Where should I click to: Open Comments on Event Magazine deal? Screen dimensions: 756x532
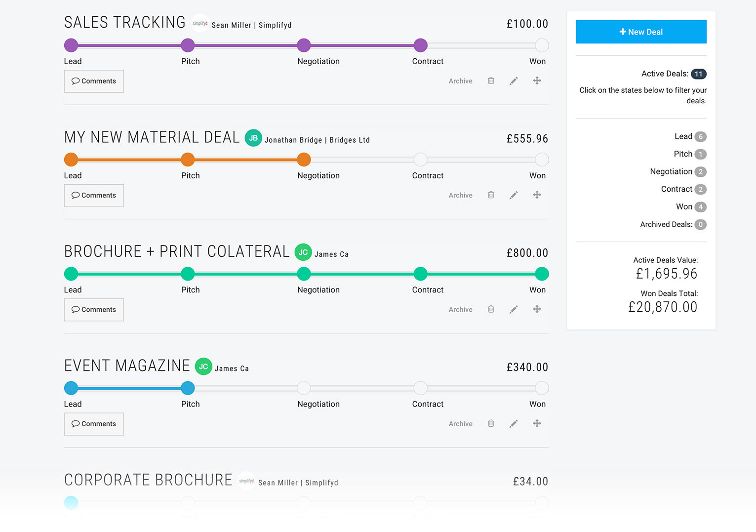tap(94, 424)
